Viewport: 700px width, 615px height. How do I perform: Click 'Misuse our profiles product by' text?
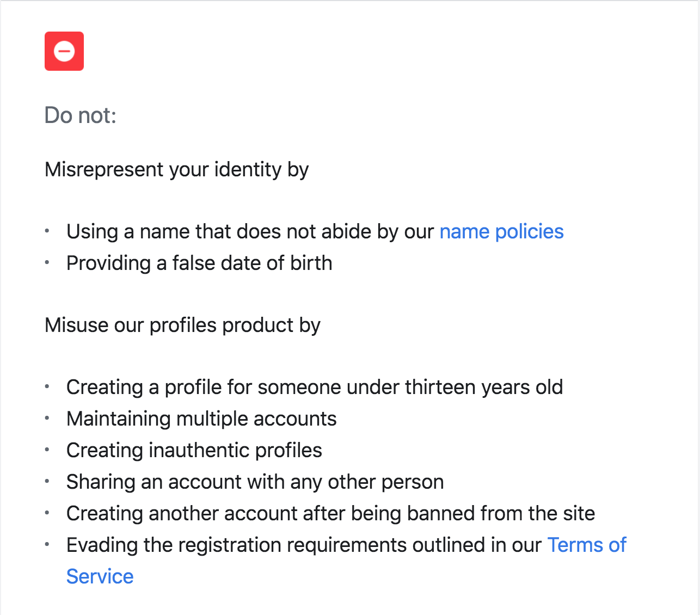pos(182,325)
